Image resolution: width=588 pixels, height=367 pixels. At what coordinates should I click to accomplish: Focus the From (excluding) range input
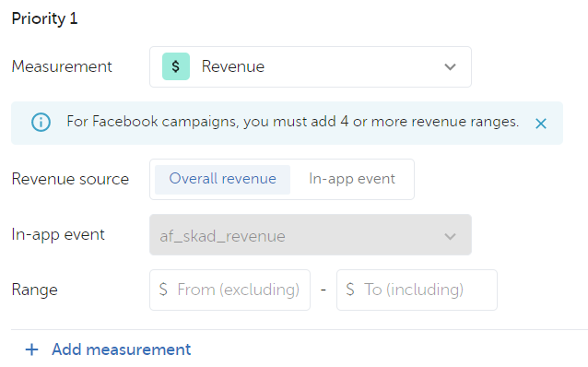pyautogui.click(x=229, y=290)
